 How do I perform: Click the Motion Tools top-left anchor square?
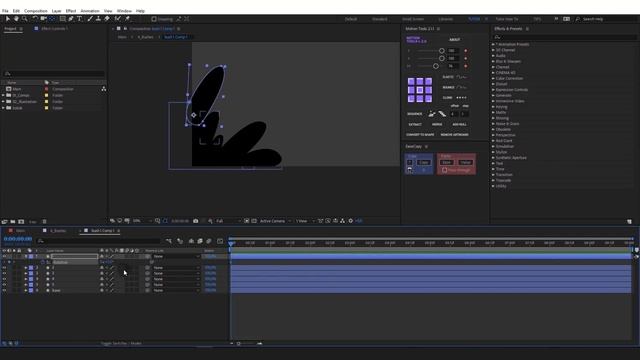[411, 81]
